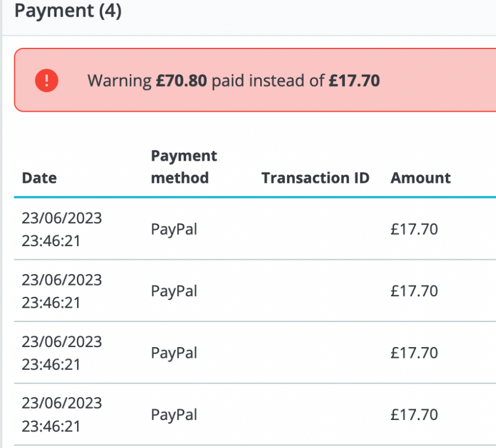This screenshot has height=448, width=496.
Task: Click the date in the fourth payment row
Action: pyautogui.click(x=61, y=415)
